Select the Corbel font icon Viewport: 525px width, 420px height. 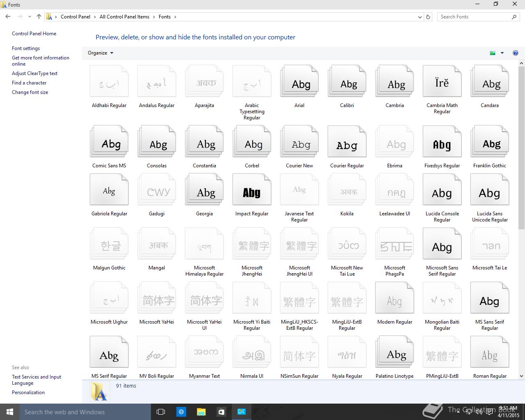click(x=252, y=142)
